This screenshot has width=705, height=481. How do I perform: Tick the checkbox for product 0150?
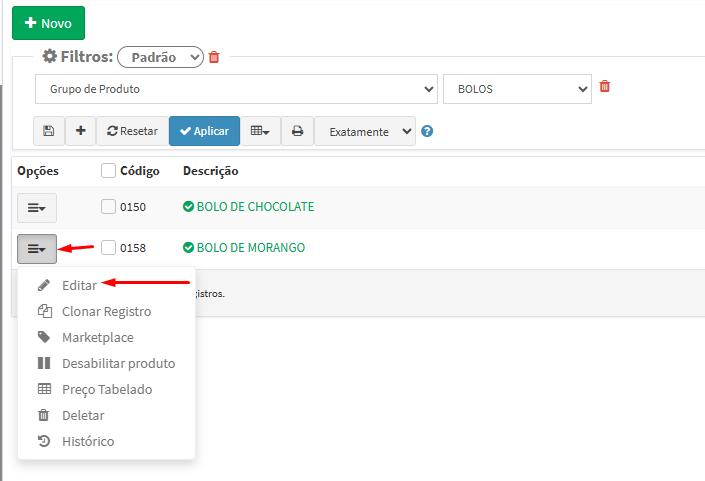coord(108,207)
